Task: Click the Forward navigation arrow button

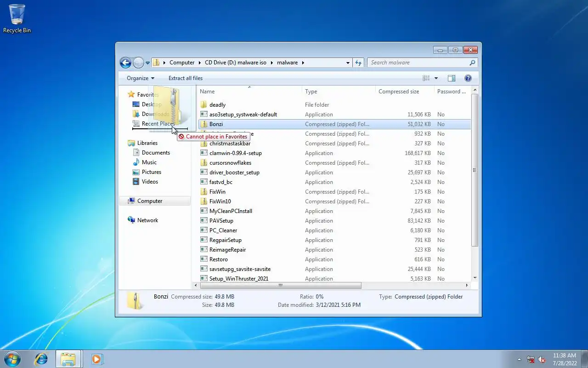Action: [x=138, y=63]
